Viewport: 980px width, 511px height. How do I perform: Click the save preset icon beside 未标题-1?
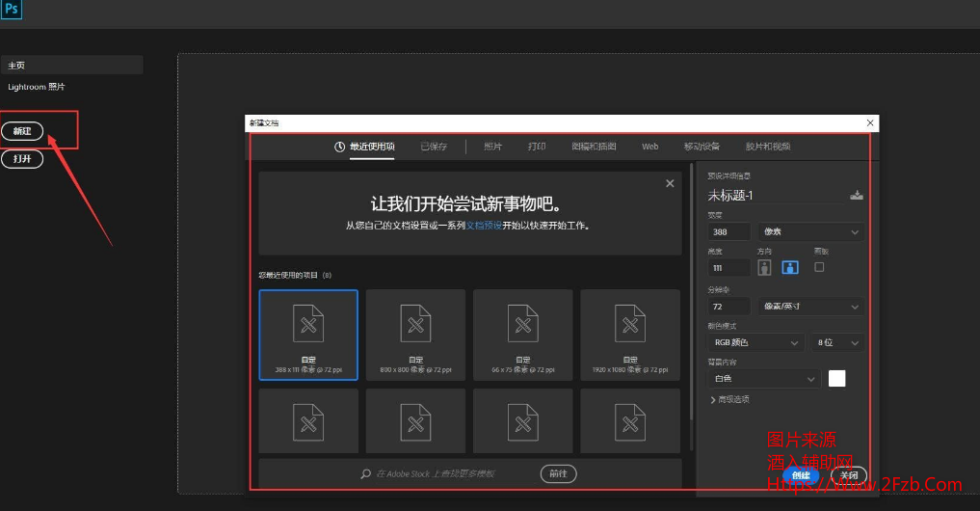click(x=857, y=196)
